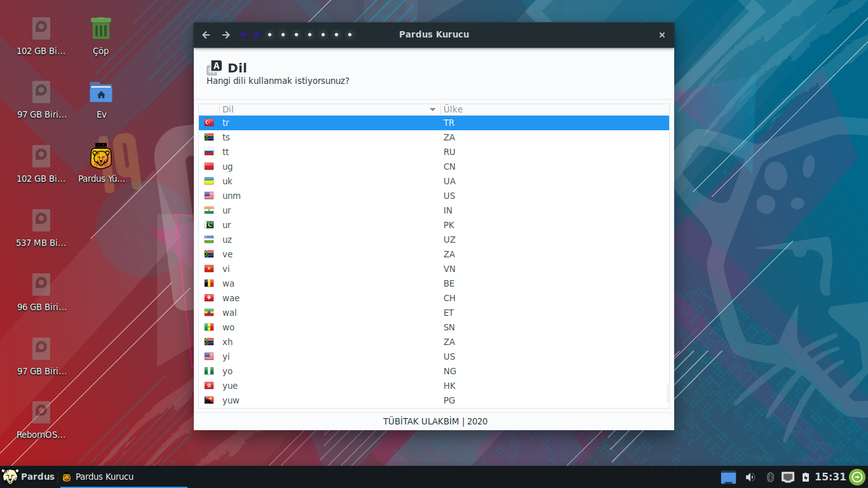Select the 96 GB Biri... volume icon
Screen dimensions: 868x488
41,284
